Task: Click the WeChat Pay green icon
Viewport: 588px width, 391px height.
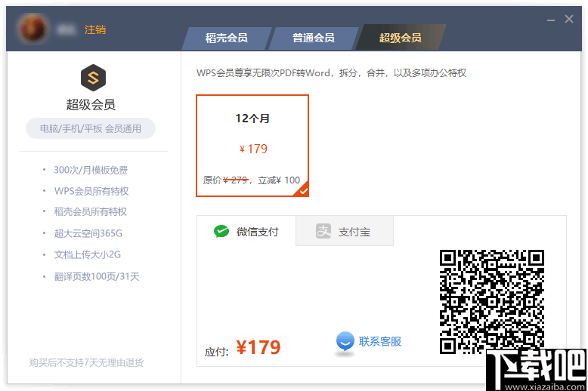Action: [x=221, y=232]
